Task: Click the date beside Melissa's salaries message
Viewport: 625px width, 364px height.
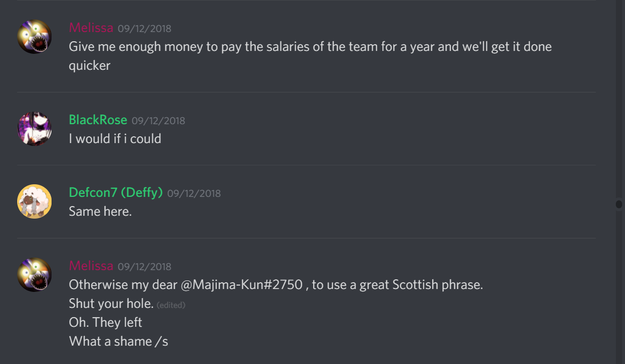Action: point(144,29)
